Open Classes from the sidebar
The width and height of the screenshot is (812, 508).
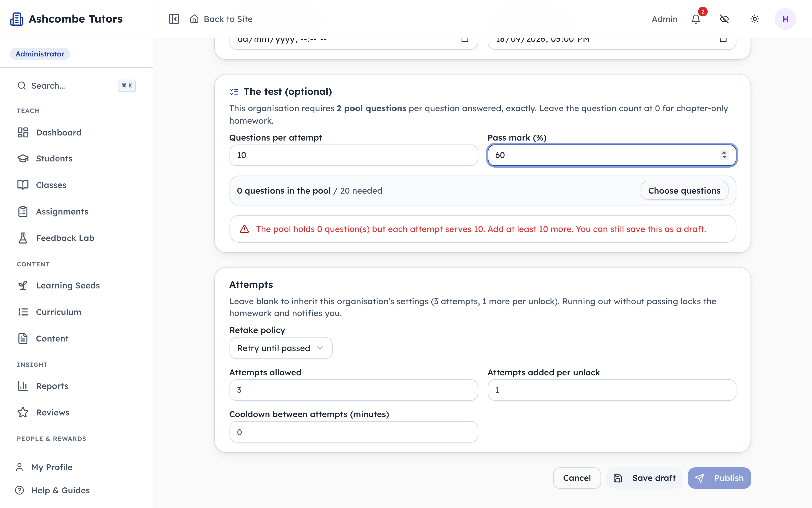click(x=76, y=185)
